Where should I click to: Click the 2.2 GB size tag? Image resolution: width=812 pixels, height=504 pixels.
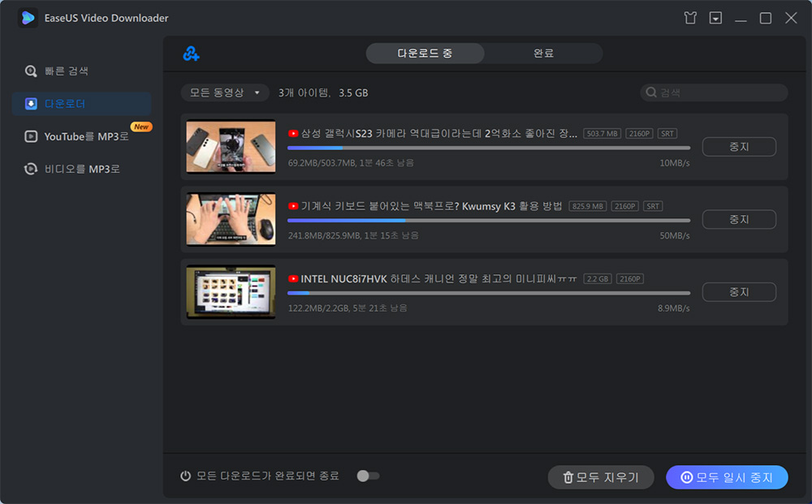point(598,279)
